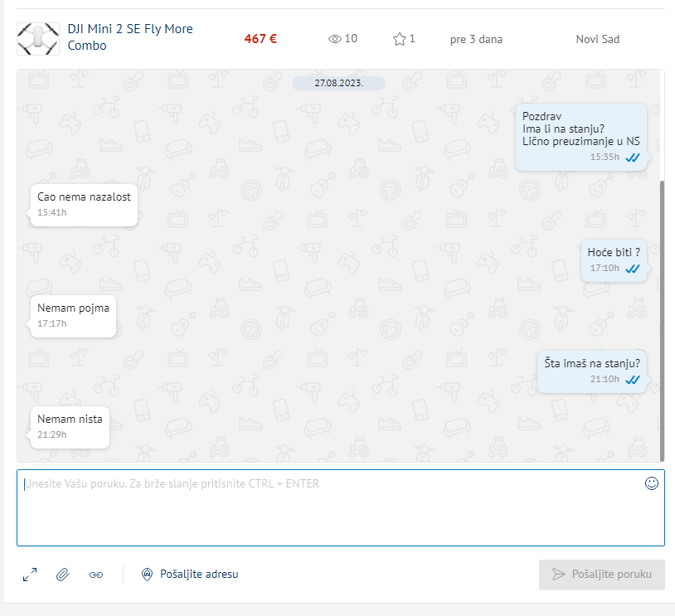This screenshot has height=616, width=675.
Task: Click the Novi Sad location text
Action: (x=598, y=39)
